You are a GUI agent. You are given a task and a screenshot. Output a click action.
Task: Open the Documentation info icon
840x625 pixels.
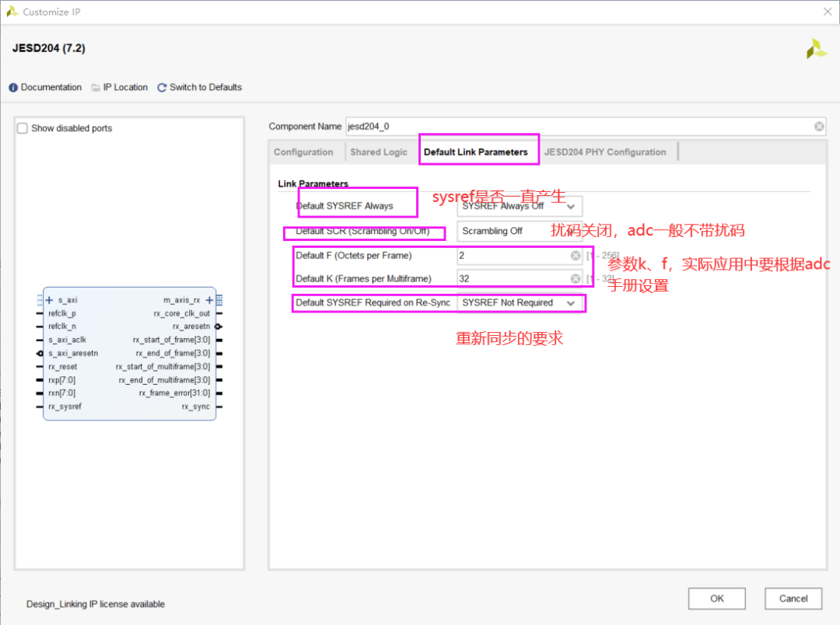pyautogui.click(x=13, y=87)
